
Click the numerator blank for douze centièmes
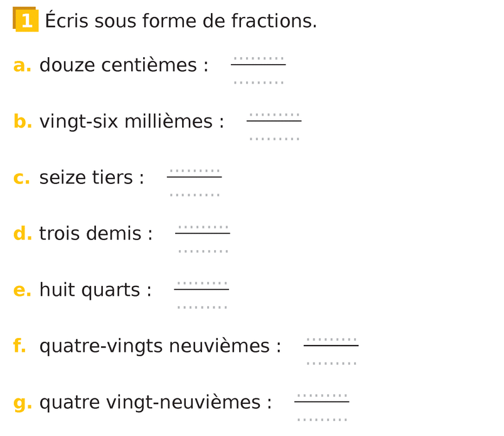point(258,58)
